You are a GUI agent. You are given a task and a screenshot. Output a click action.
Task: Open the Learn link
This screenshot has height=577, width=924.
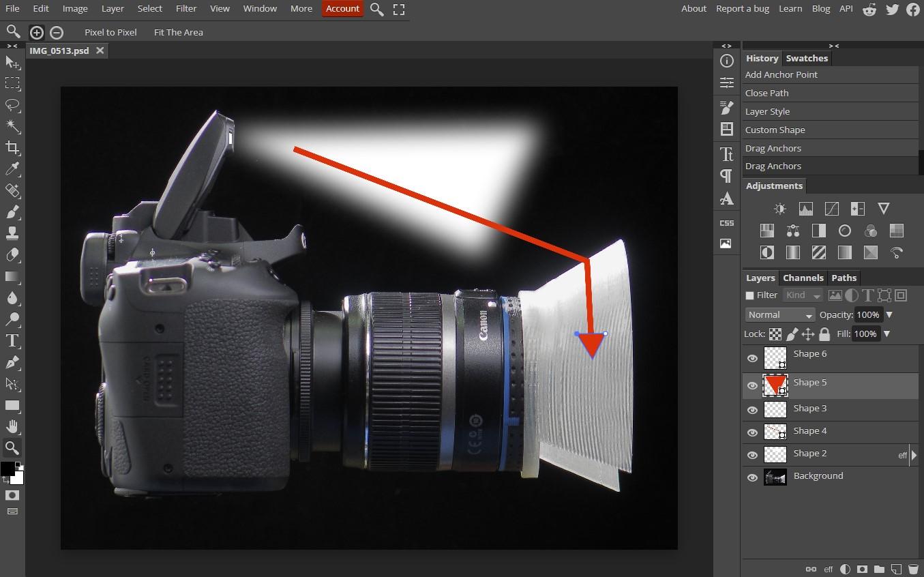pyautogui.click(x=790, y=8)
